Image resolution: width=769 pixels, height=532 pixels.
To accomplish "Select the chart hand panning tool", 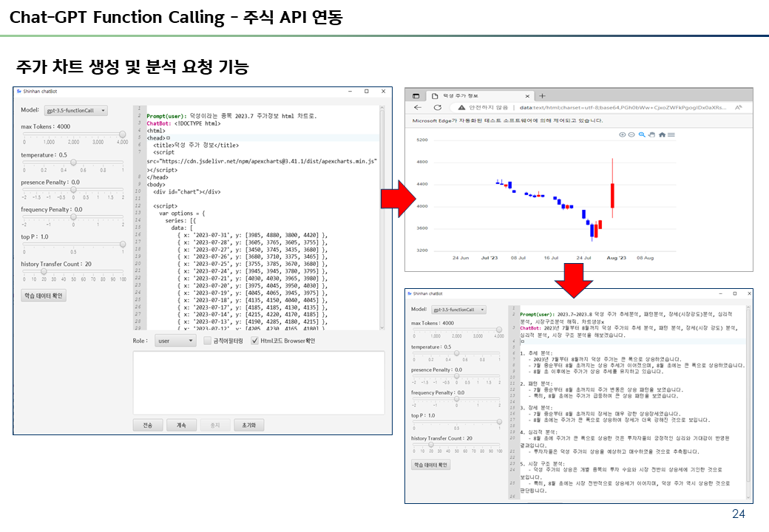I will tap(651, 134).
